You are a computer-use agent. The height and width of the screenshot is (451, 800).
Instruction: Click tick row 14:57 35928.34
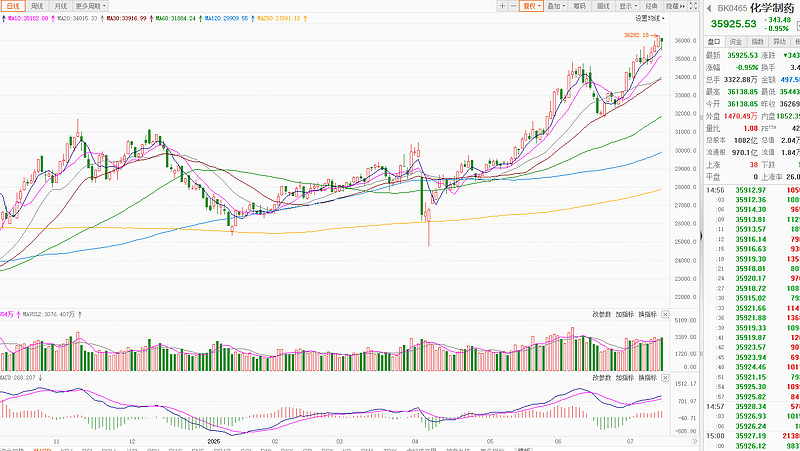(752, 407)
